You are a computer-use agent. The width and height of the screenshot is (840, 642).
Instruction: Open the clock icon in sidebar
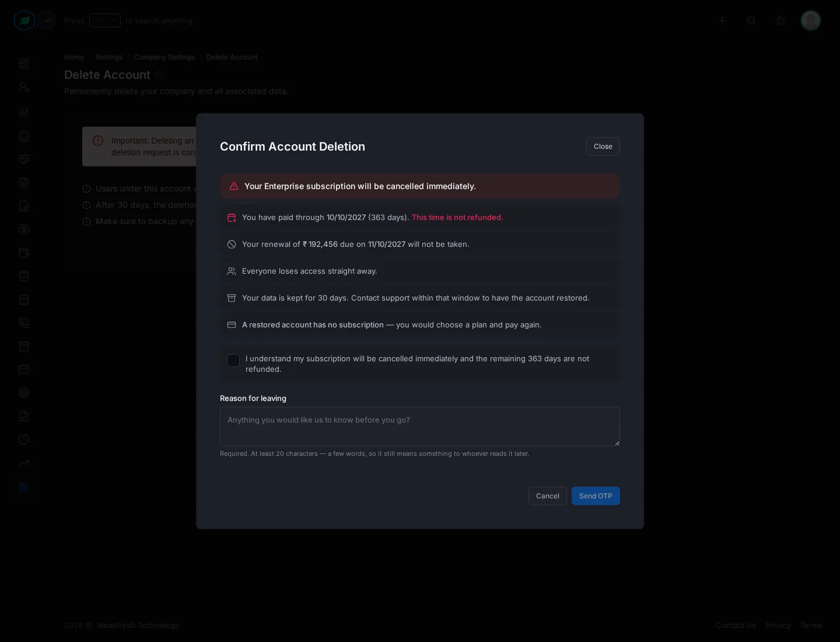24,439
